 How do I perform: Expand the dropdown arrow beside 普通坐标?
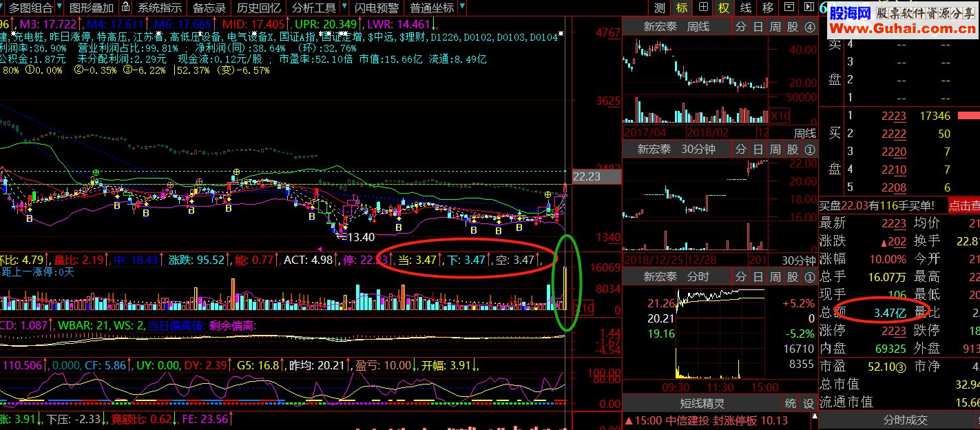(461, 8)
